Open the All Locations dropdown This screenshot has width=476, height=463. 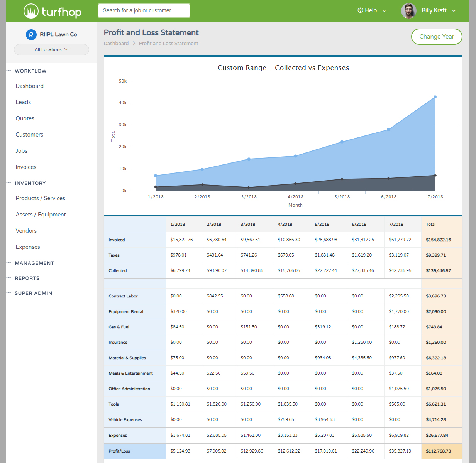click(51, 49)
